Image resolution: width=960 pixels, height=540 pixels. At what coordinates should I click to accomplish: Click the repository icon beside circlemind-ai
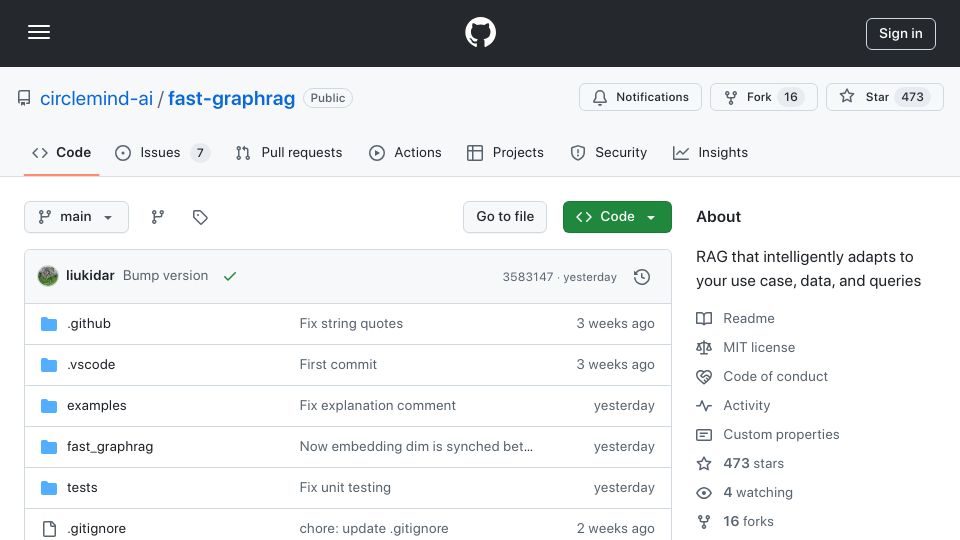24,98
